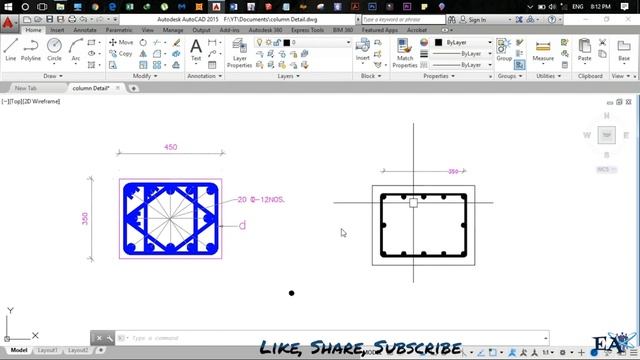The height and width of the screenshot is (360, 640).
Task: Click the black layer color swatch
Action: pos(287,42)
